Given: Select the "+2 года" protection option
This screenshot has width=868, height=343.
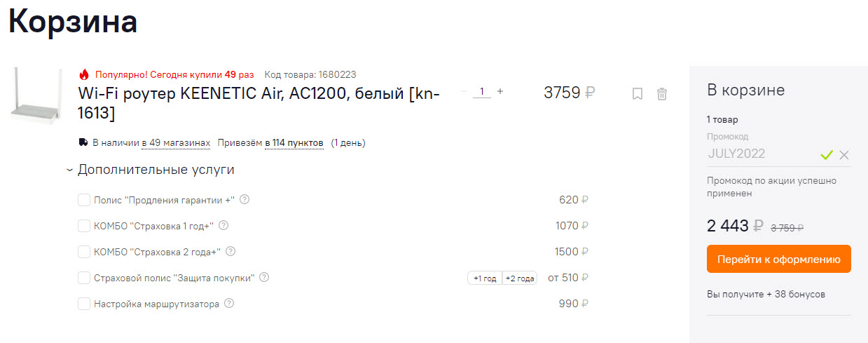Looking at the screenshot, I should pos(520,278).
